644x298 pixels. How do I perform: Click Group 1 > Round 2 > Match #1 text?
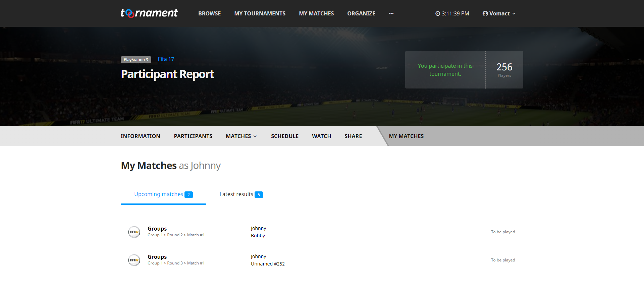pos(176,235)
